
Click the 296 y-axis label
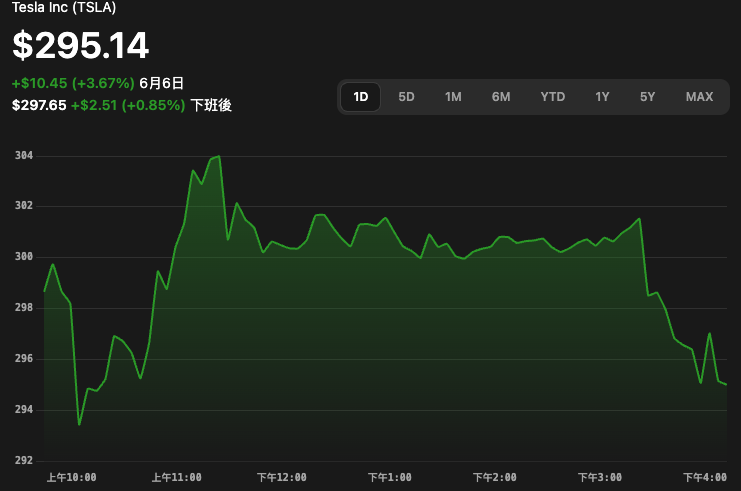[24, 359]
